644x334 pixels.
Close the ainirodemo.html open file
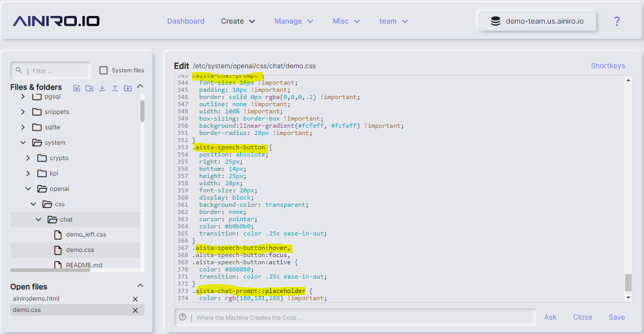tap(135, 299)
